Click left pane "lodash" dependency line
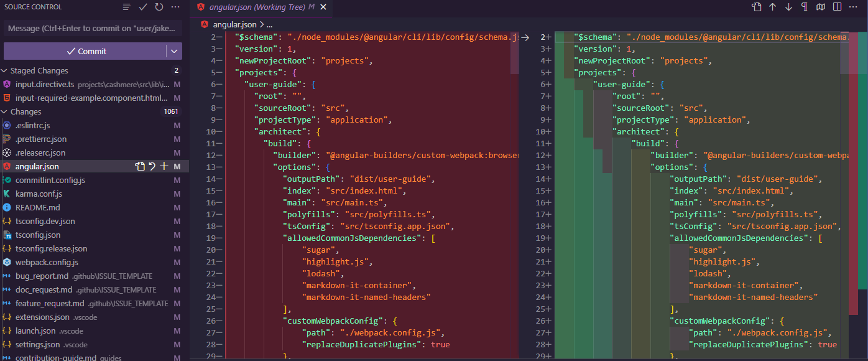868x361 pixels. tap(323, 273)
